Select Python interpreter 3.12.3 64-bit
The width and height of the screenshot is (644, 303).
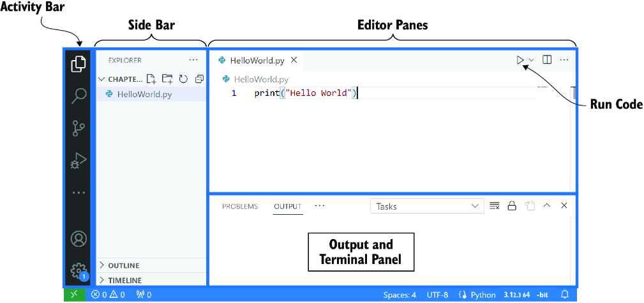(x=525, y=295)
